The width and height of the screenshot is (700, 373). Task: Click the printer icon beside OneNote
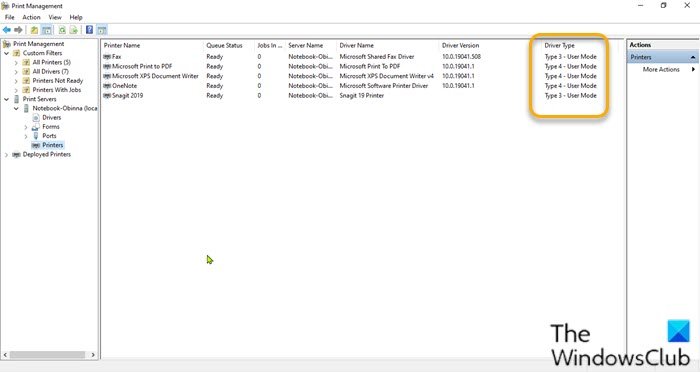107,86
